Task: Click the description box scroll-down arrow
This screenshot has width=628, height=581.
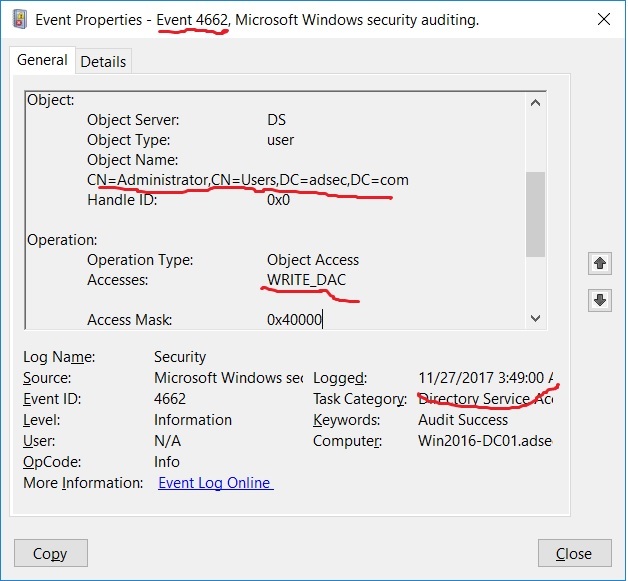Action: pos(535,317)
